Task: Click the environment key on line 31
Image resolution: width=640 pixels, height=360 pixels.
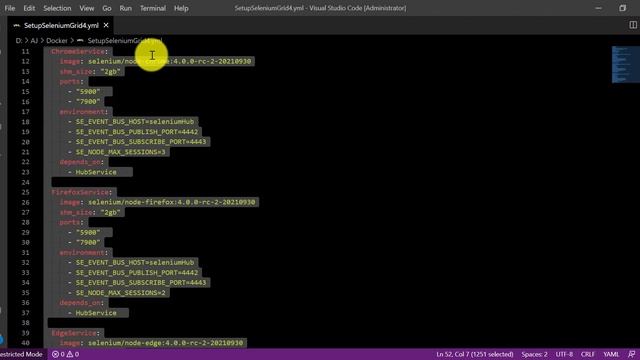Action: tap(82, 253)
